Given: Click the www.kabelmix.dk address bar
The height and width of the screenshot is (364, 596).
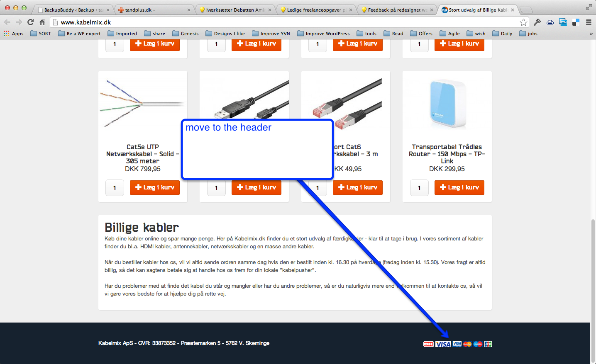Looking at the screenshot, I should coord(286,22).
